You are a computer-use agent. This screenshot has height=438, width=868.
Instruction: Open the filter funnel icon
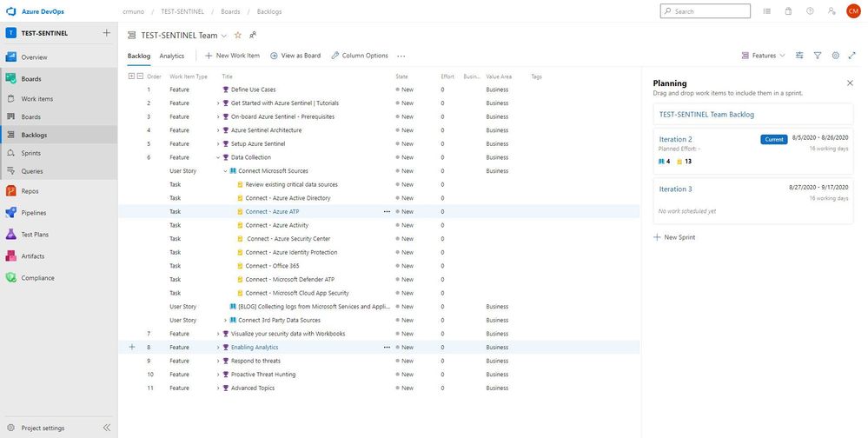[818, 56]
